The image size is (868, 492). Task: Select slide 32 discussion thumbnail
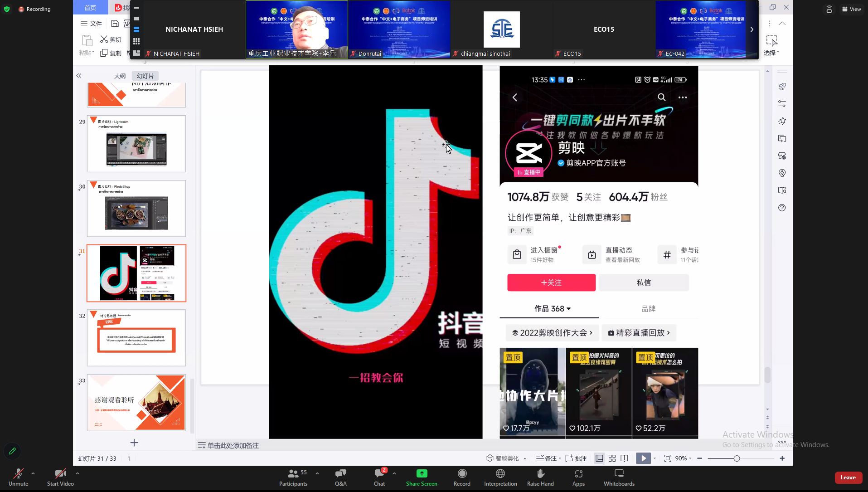pyautogui.click(x=136, y=338)
